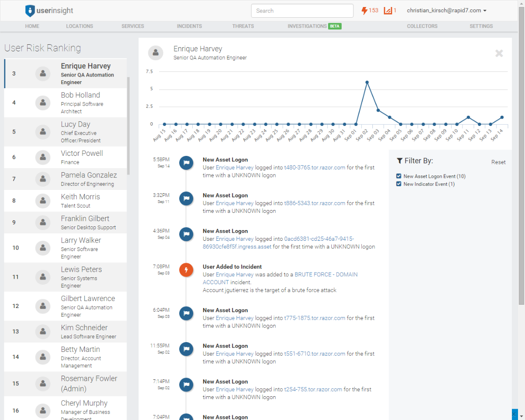The image size is (525, 420).
Task: Click the funnel icon beside Filter By
Action: 399,161
